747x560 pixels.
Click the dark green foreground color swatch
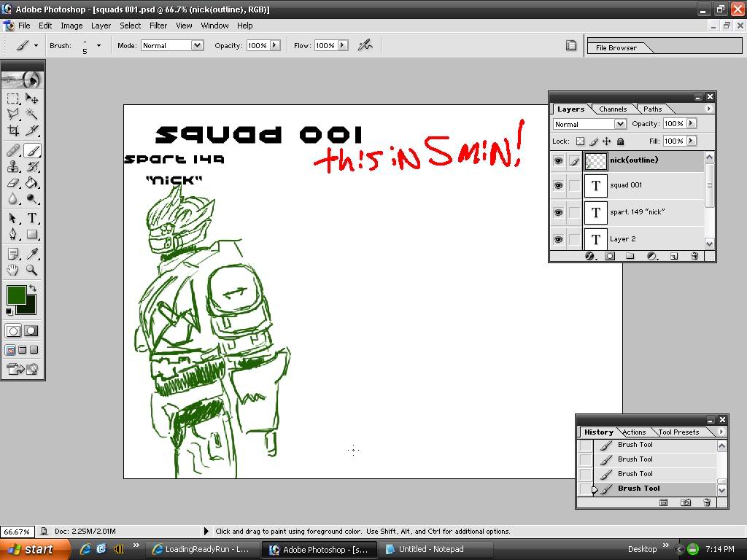(x=15, y=295)
